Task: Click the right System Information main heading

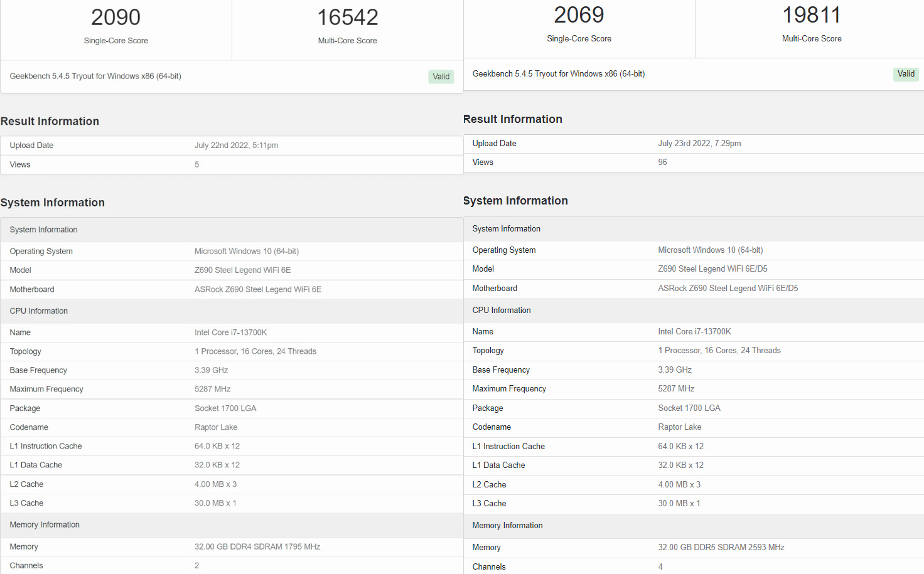Action: click(x=515, y=201)
